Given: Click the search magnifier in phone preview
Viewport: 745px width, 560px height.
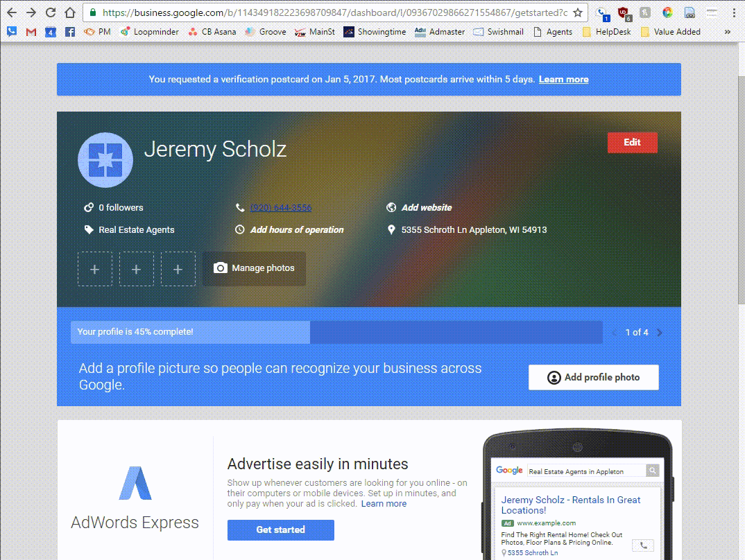Looking at the screenshot, I should (x=653, y=471).
